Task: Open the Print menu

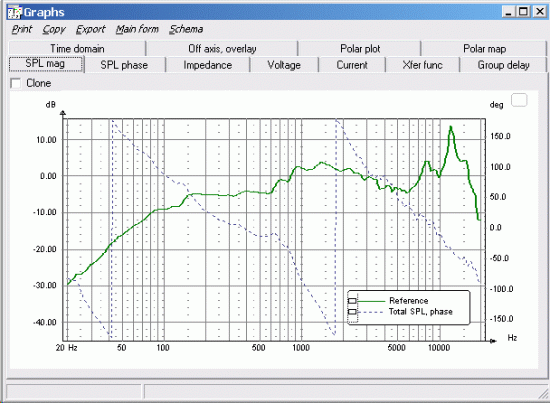Action: point(22,29)
